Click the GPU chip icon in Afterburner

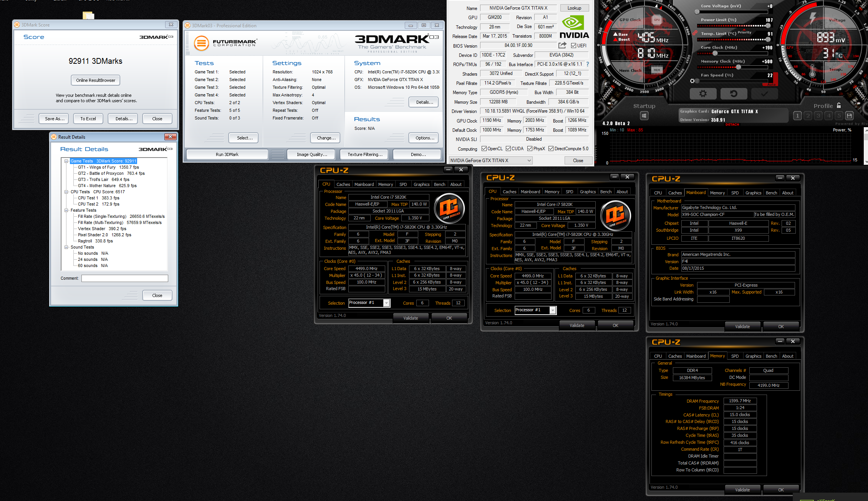657,20
